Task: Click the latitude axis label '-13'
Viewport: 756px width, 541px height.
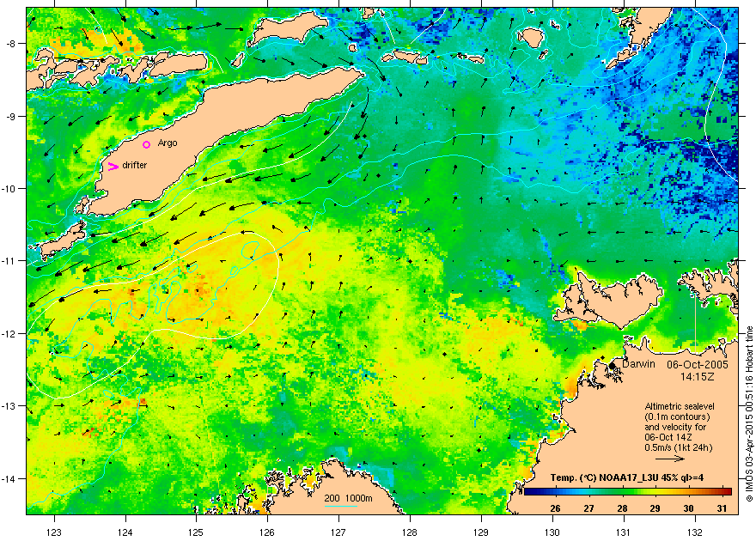Action: 9,405
